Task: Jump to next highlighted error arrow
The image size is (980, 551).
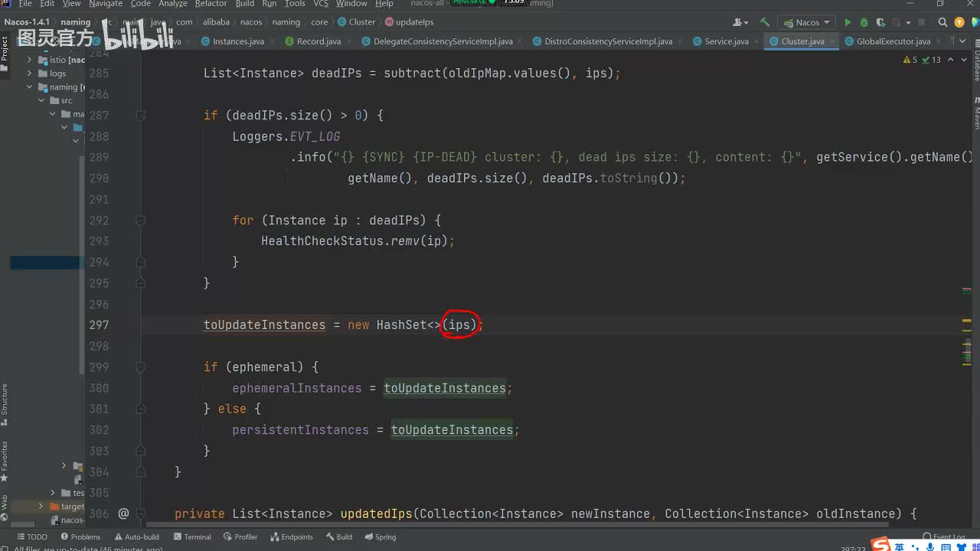Action: tap(963, 60)
